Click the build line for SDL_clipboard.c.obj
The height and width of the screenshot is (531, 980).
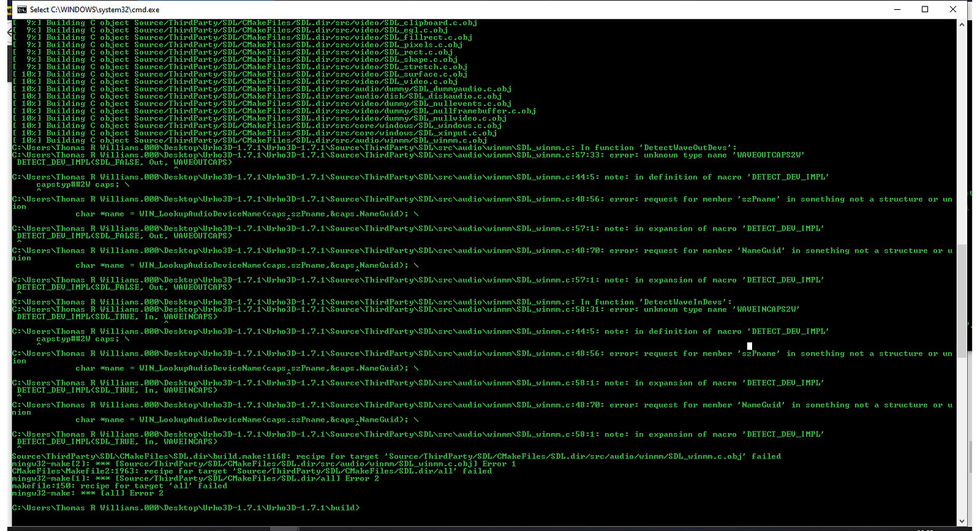(x=245, y=23)
